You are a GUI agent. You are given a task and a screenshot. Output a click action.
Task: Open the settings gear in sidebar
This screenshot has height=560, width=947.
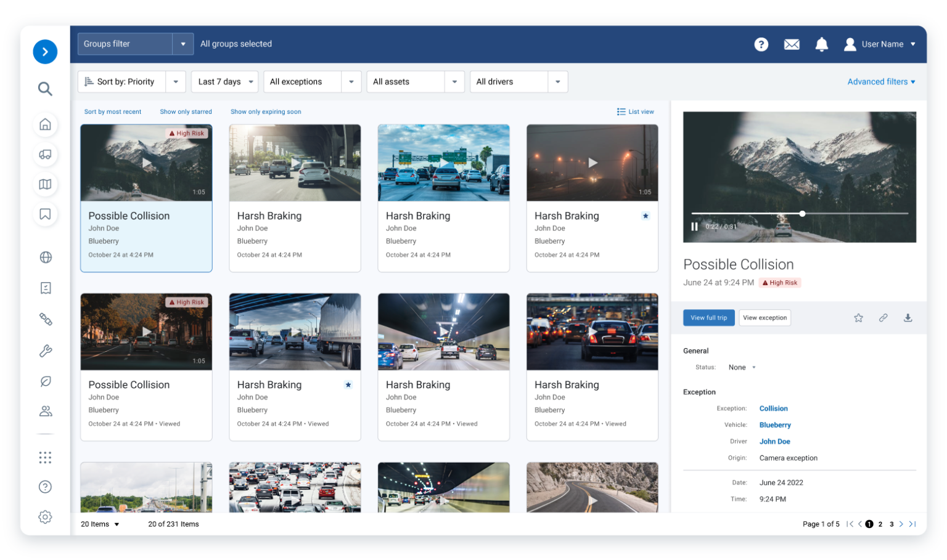(45, 517)
